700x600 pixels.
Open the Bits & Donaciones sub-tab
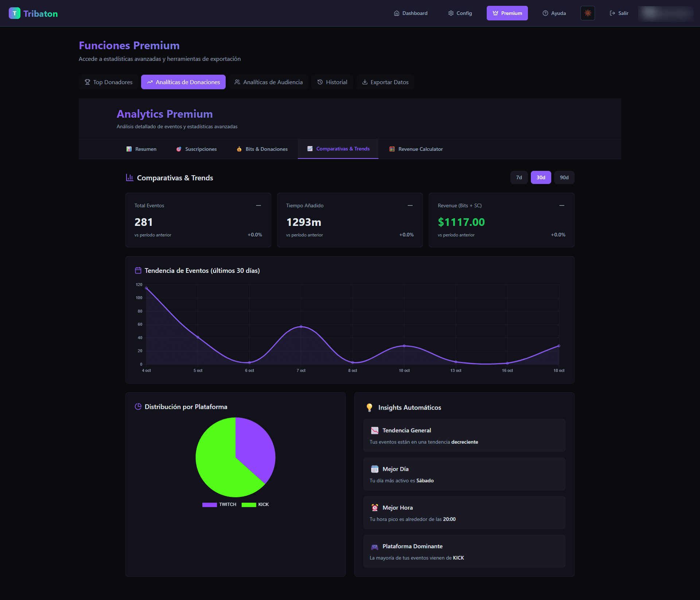(262, 149)
